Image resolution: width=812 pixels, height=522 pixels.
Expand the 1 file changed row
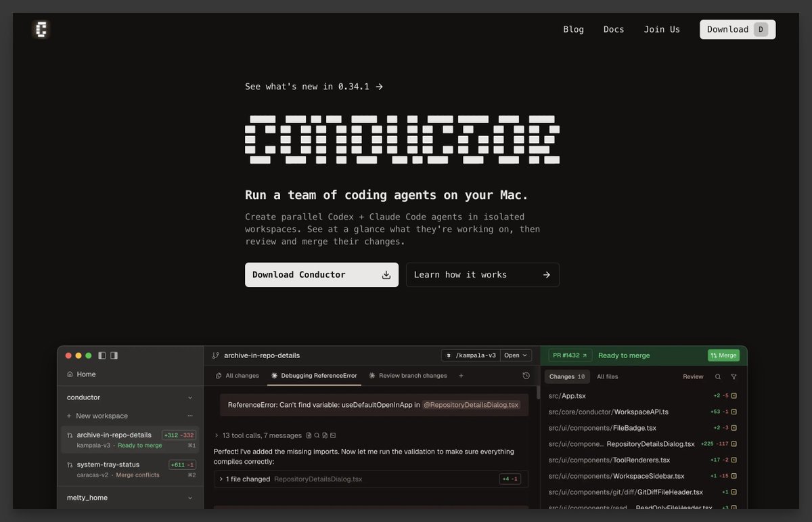tap(371, 479)
